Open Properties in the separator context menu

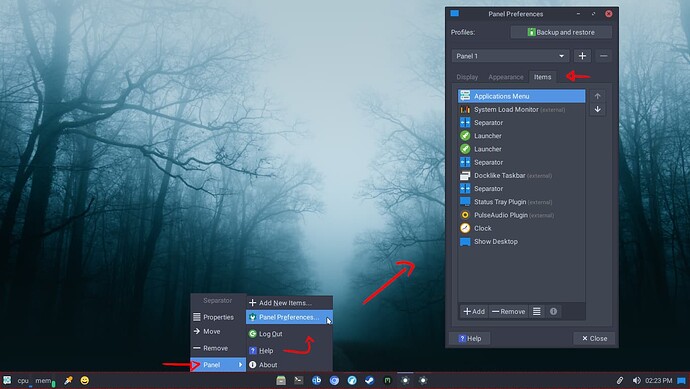[218, 317]
